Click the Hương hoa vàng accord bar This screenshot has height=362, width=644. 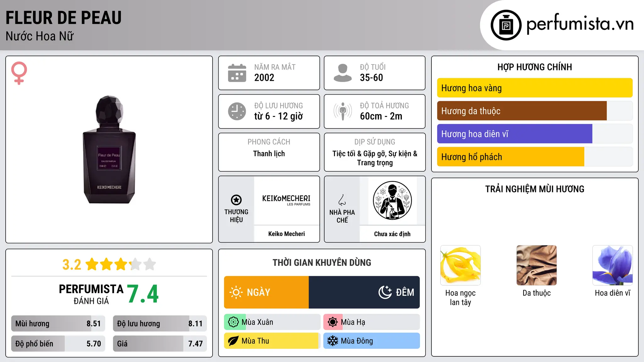point(535,88)
